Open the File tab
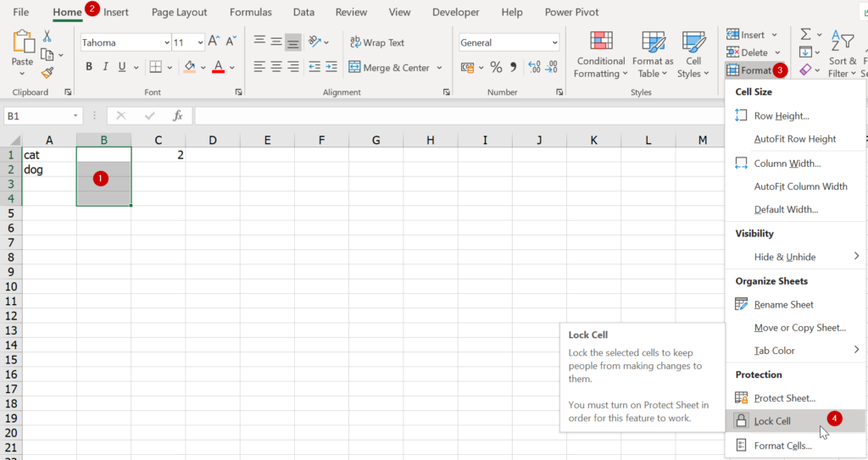The image size is (868, 460). pyautogui.click(x=20, y=12)
